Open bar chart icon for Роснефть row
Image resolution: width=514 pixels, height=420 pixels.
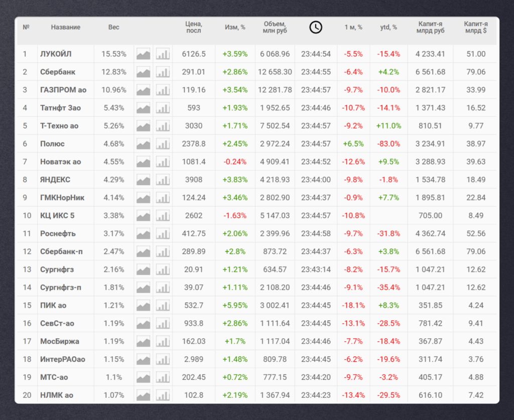(x=163, y=234)
